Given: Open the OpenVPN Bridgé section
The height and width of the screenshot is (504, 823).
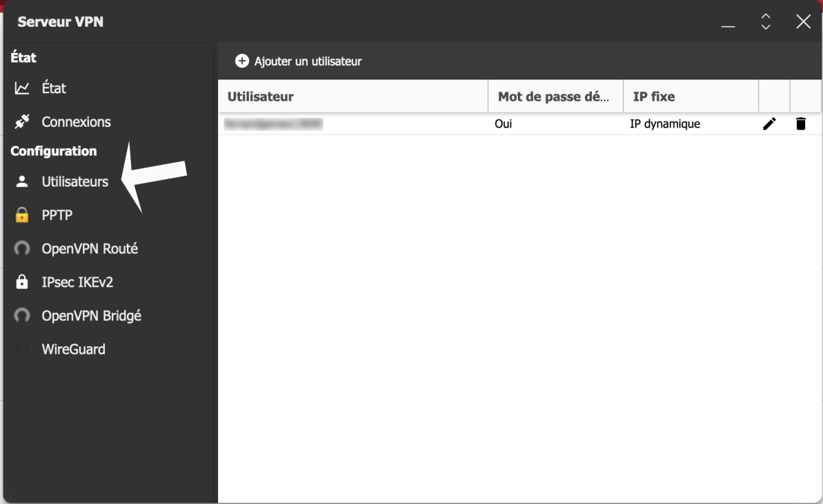Looking at the screenshot, I should tap(91, 316).
